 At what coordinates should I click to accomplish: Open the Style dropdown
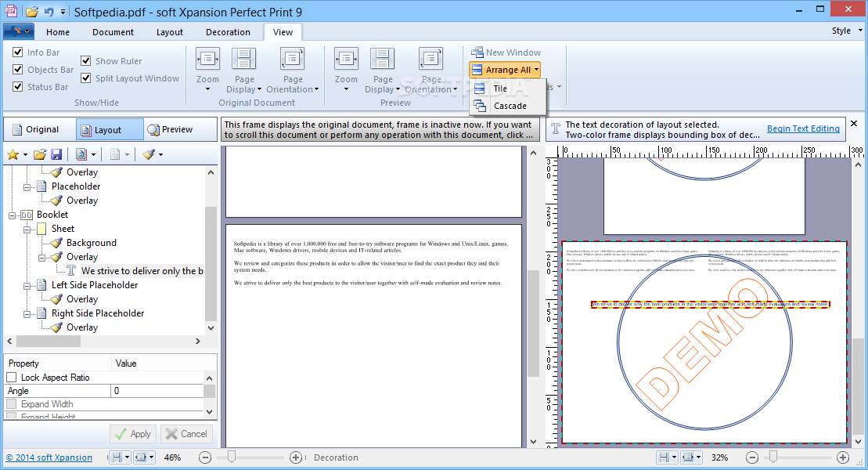[847, 31]
